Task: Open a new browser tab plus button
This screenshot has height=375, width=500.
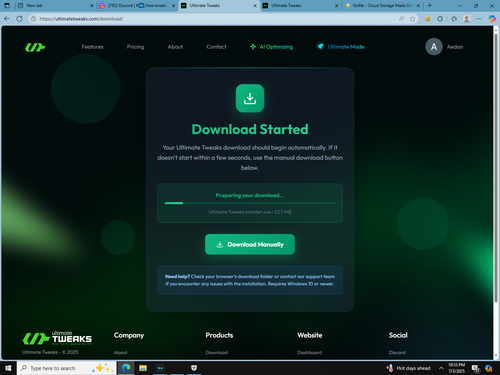Action: 430,5
